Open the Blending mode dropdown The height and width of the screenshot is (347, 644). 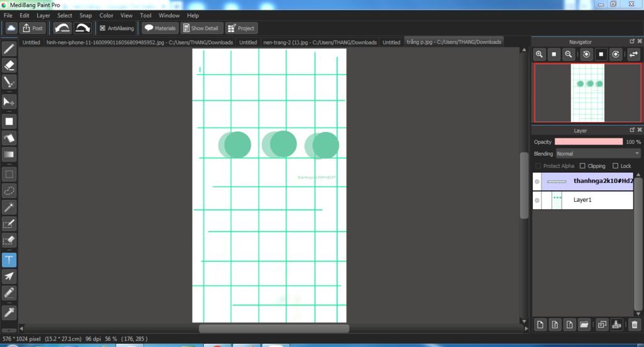(x=598, y=153)
